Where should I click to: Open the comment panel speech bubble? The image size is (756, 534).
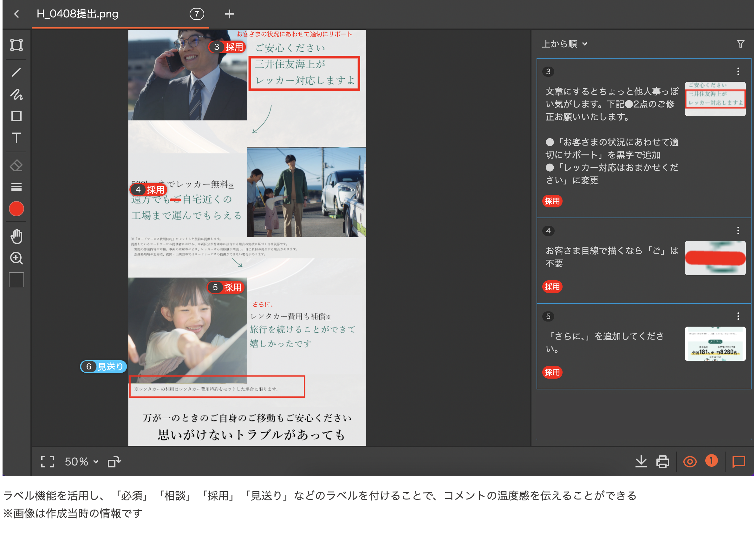click(739, 462)
